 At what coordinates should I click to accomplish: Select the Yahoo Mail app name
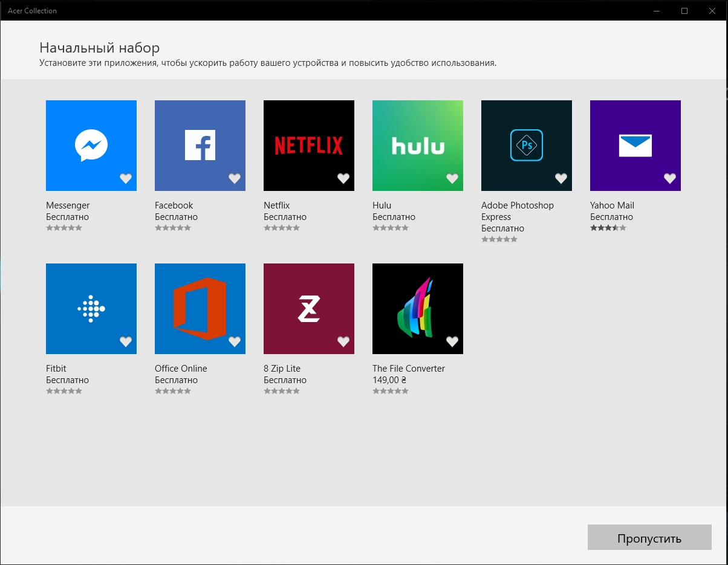pyautogui.click(x=612, y=205)
